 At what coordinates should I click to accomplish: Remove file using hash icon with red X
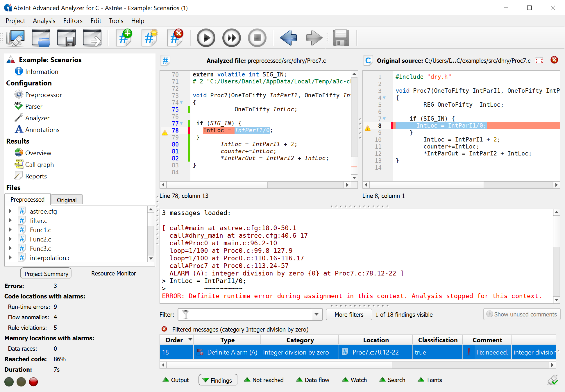[x=175, y=38]
